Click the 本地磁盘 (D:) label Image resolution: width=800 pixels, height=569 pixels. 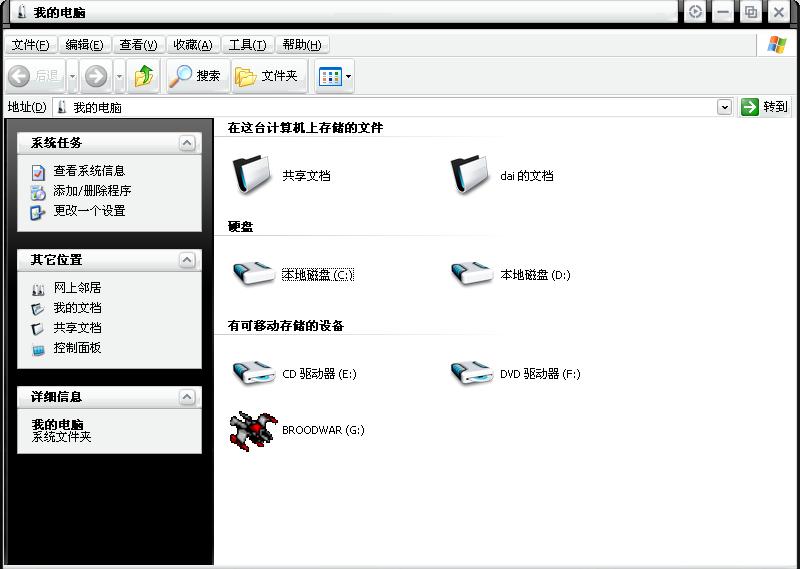point(535,275)
